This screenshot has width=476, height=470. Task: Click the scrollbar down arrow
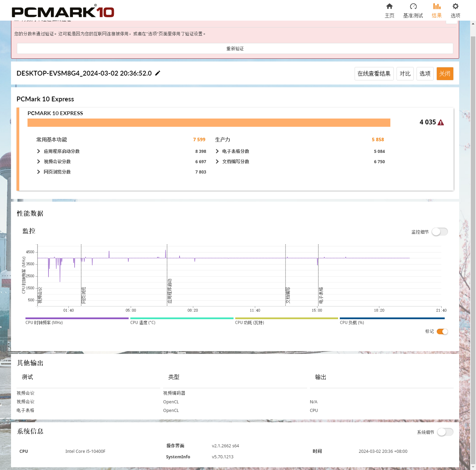pyautogui.click(x=473, y=467)
